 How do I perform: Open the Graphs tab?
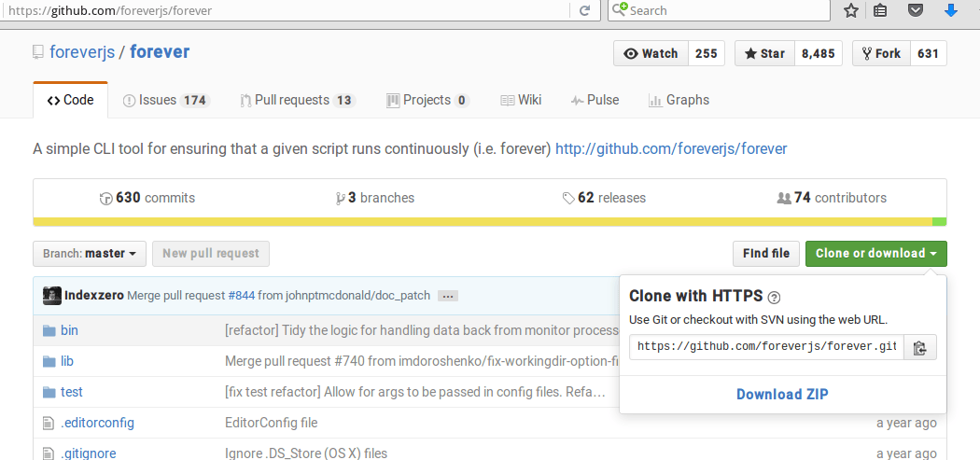pos(679,100)
